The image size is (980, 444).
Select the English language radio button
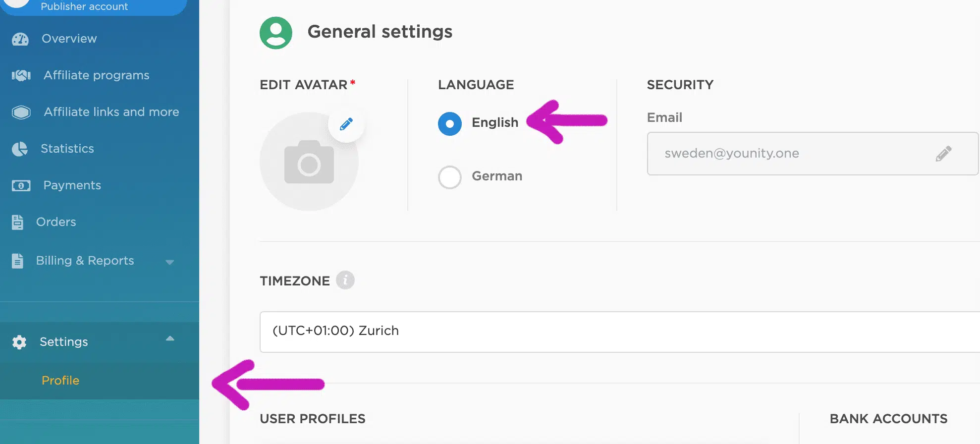point(450,123)
